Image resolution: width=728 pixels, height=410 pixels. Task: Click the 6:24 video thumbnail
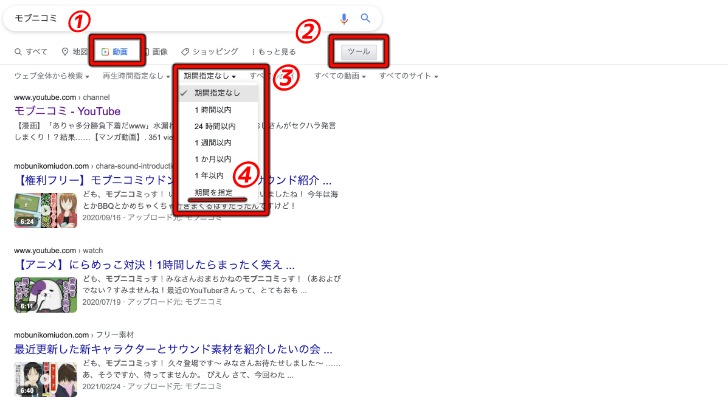46,210
